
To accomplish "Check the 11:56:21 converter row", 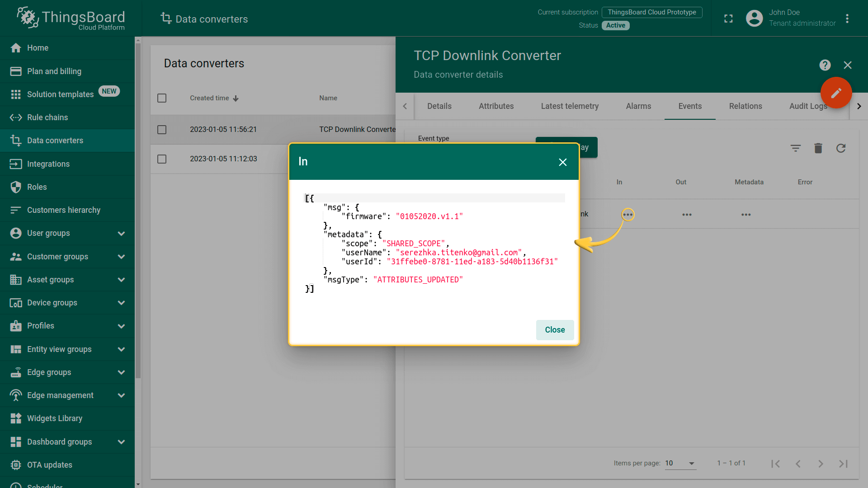I will point(162,130).
